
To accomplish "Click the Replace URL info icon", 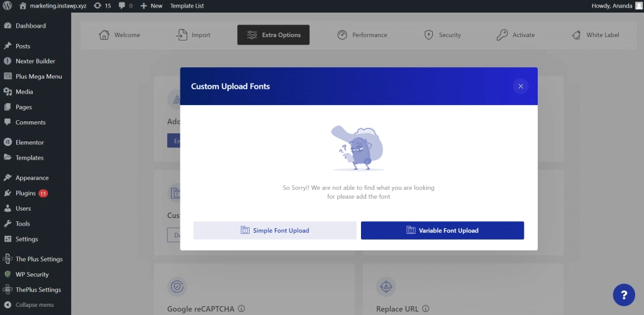I will [x=426, y=309].
